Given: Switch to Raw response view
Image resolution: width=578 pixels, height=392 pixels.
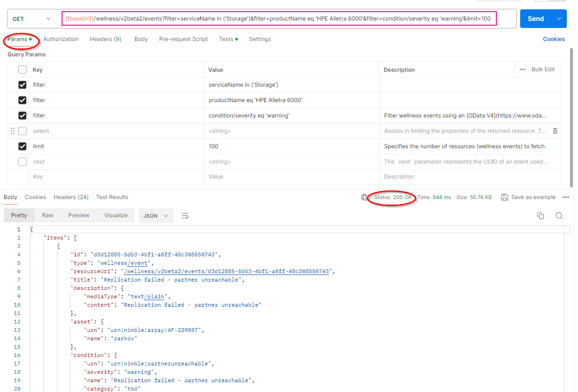Looking at the screenshot, I should [x=48, y=215].
